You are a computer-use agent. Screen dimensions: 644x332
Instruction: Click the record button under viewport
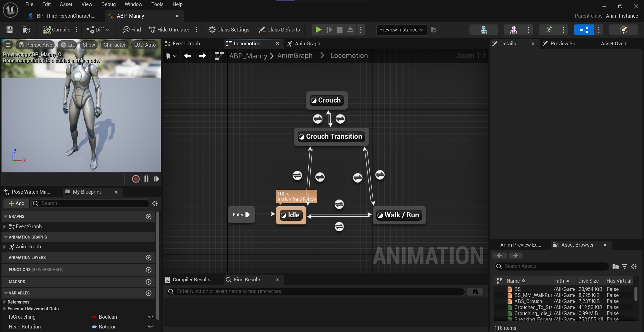click(x=136, y=179)
